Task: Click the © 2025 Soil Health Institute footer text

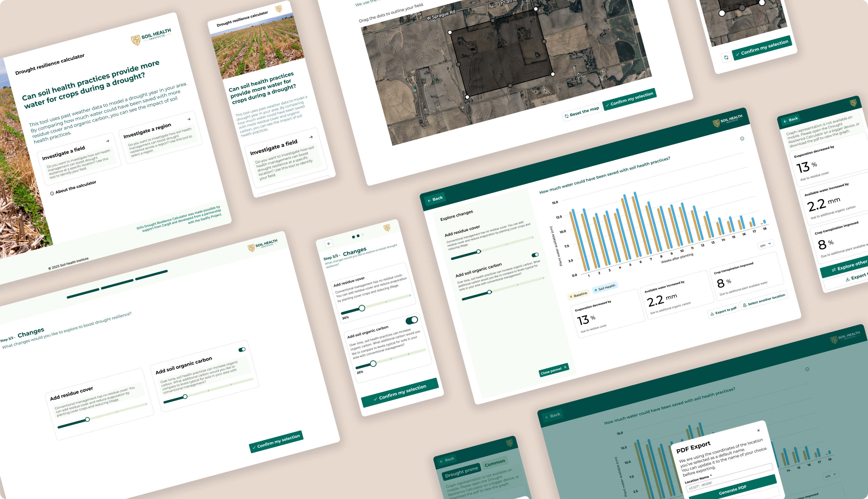Action: click(x=68, y=263)
